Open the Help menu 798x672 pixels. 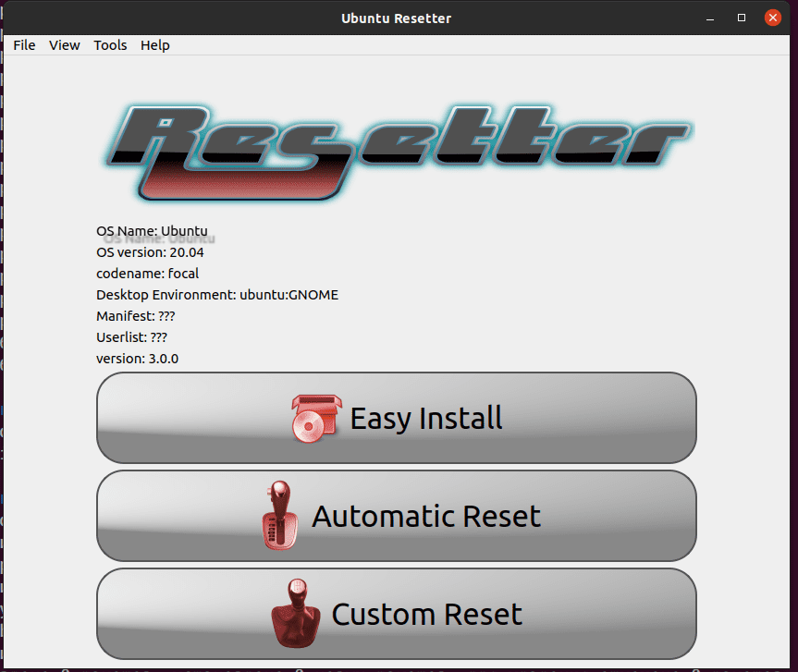click(155, 45)
